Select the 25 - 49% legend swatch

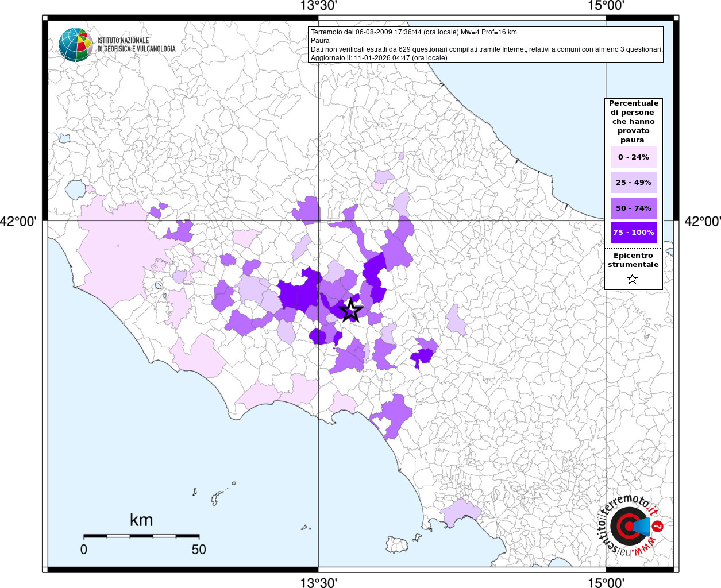(x=634, y=182)
